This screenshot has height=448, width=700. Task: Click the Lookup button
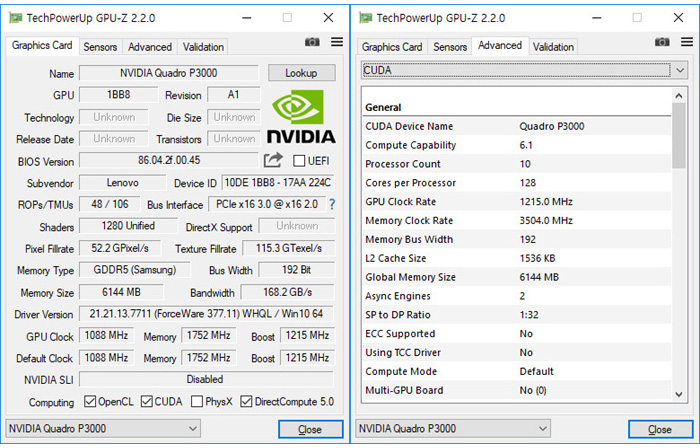click(x=302, y=73)
